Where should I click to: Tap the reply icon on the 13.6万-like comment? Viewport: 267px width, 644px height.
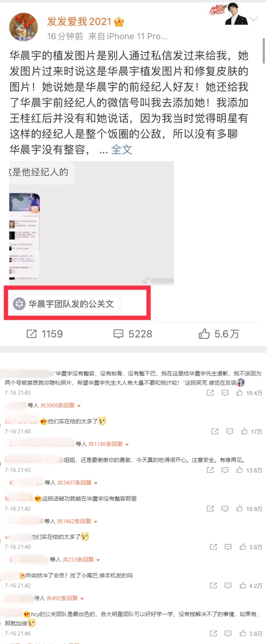[x=225, y=470]
